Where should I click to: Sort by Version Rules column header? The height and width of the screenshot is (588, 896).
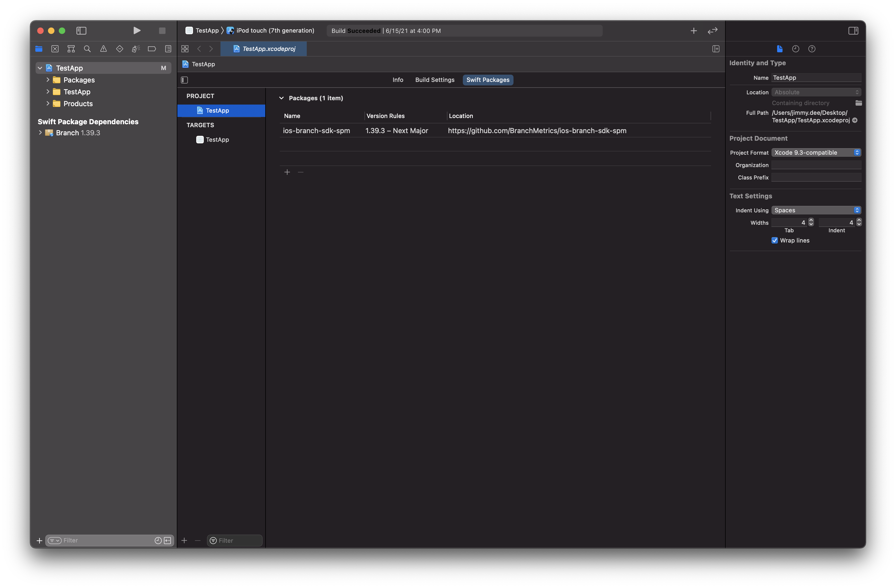tap(385, 116)
